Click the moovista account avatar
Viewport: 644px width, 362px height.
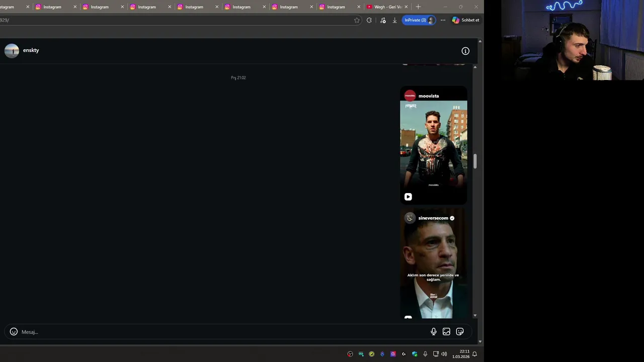pyautogui.click(x=410, y=96)
